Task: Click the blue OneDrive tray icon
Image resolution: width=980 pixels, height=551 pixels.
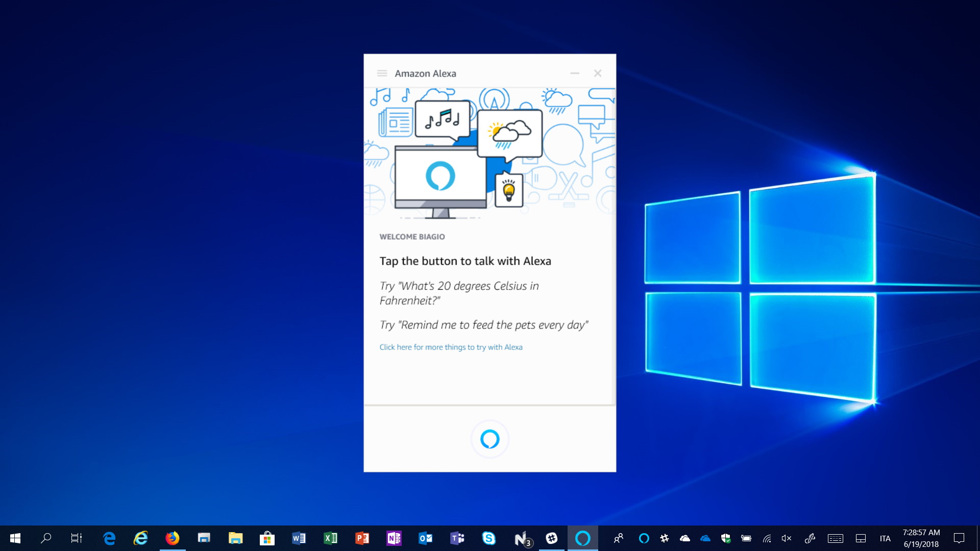Action: tap(705, 538)
